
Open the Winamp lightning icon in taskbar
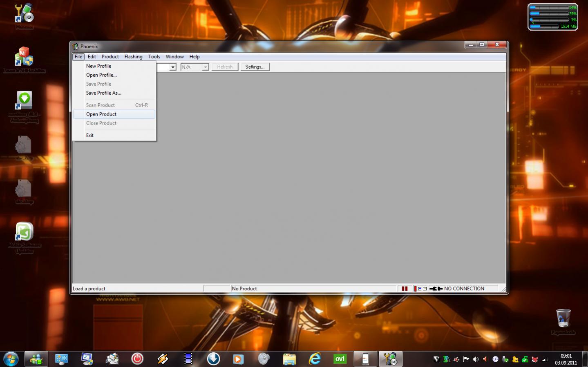point(163,359)
